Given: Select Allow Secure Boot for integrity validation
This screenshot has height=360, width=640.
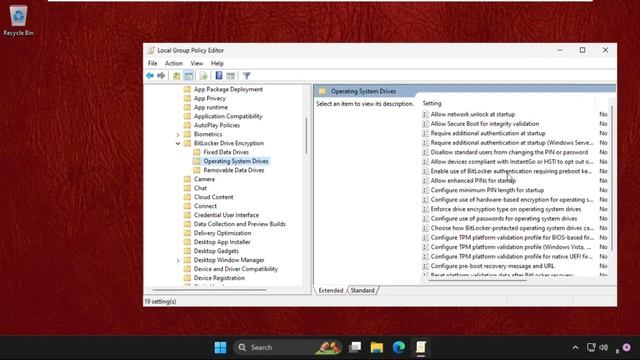Looking at the screenshot, I should tap(485, 124).
